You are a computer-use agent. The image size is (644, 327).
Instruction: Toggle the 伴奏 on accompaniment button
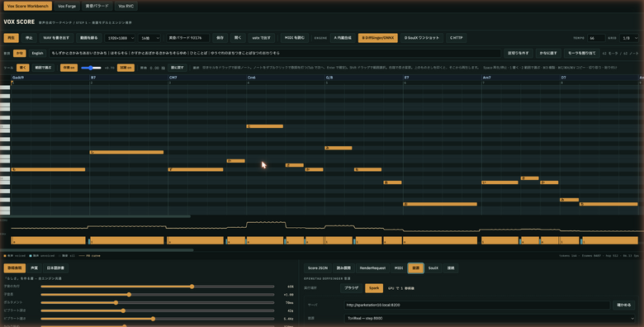coord(69,68)
